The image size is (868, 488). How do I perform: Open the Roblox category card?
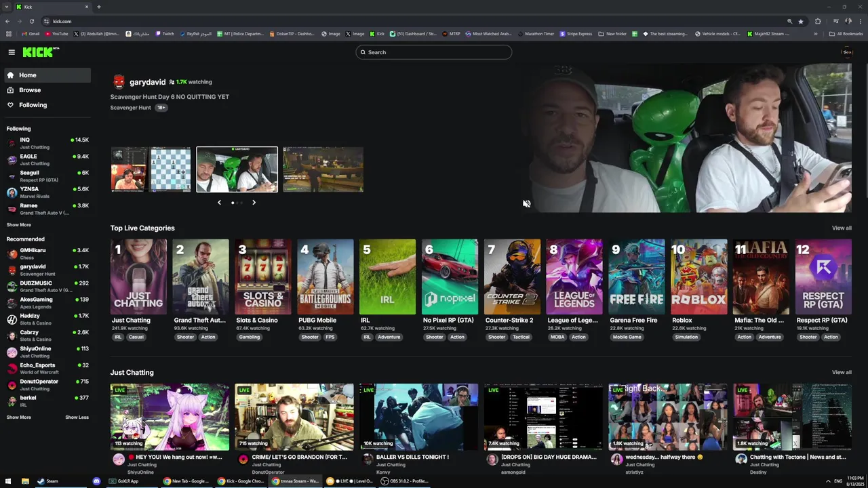[699, 277]
